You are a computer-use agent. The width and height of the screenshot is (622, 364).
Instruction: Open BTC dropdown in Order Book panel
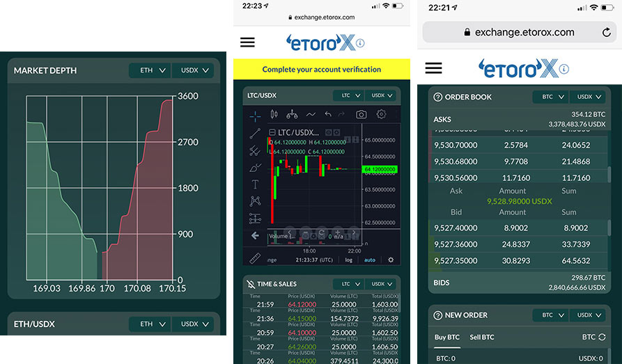[x=550, y=97]
